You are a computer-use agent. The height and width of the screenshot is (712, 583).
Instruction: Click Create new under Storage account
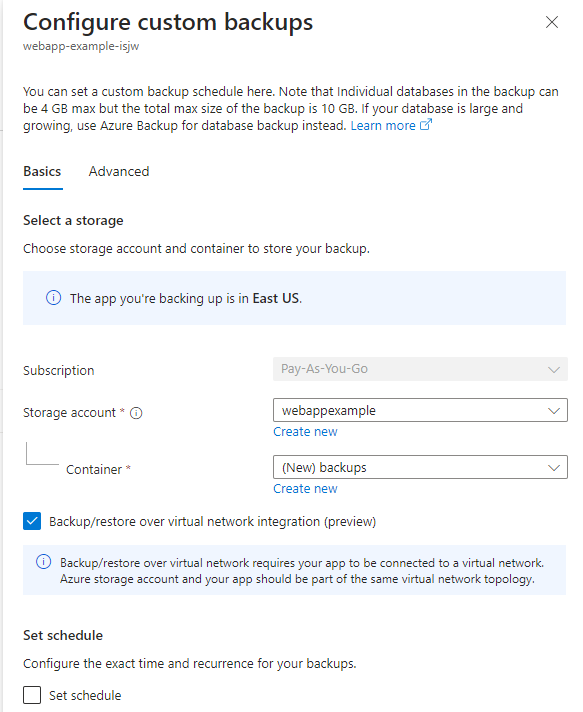tap(305, 431)
